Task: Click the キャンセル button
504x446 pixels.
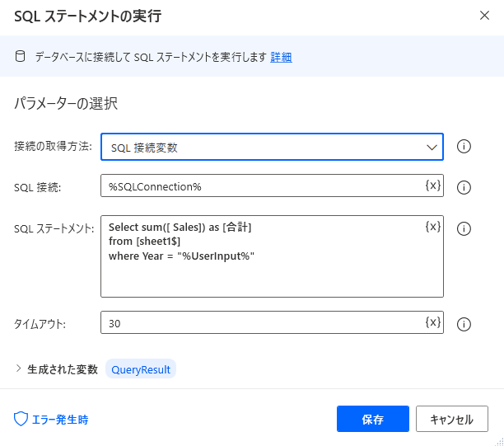Action: [452, 419]
